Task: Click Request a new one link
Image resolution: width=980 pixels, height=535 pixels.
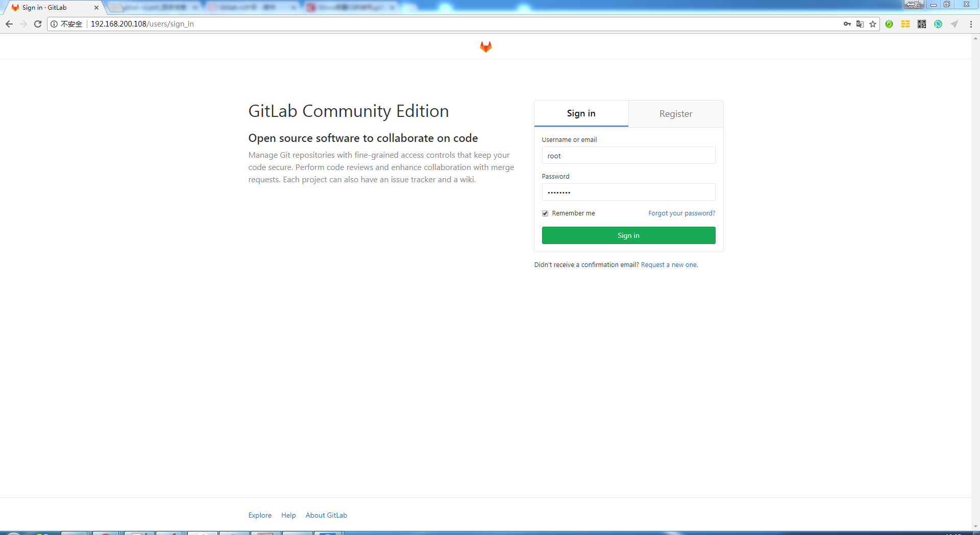Action: pyautogui.click(x=669, y=265)
